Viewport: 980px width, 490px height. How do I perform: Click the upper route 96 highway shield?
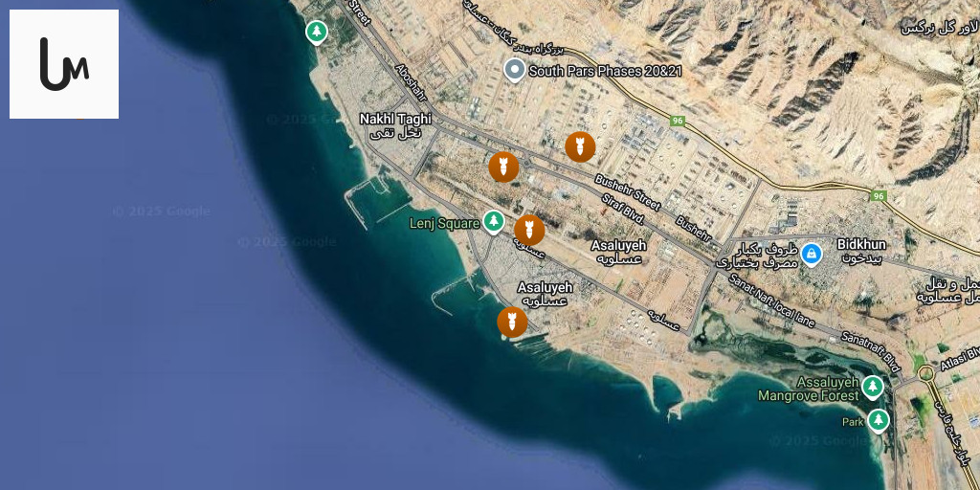coord(678,121)
